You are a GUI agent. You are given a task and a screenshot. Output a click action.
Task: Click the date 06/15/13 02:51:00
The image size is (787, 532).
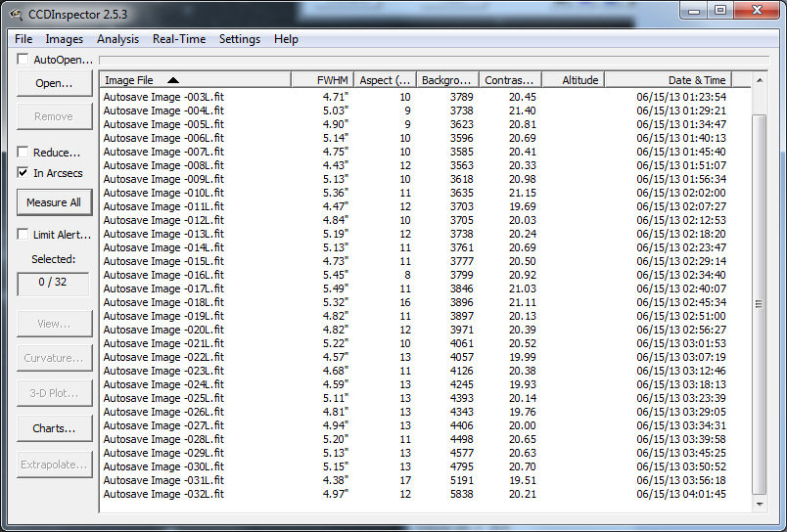(681, 316)
